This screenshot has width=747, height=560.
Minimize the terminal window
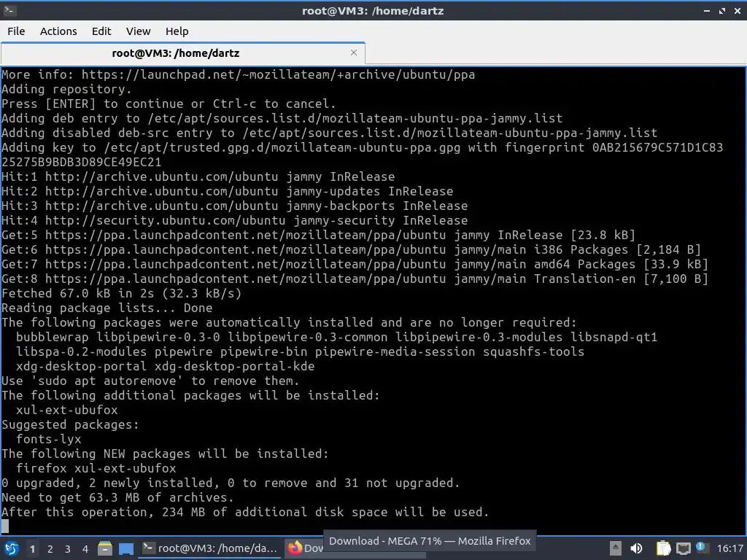click(x=707, y=10)
